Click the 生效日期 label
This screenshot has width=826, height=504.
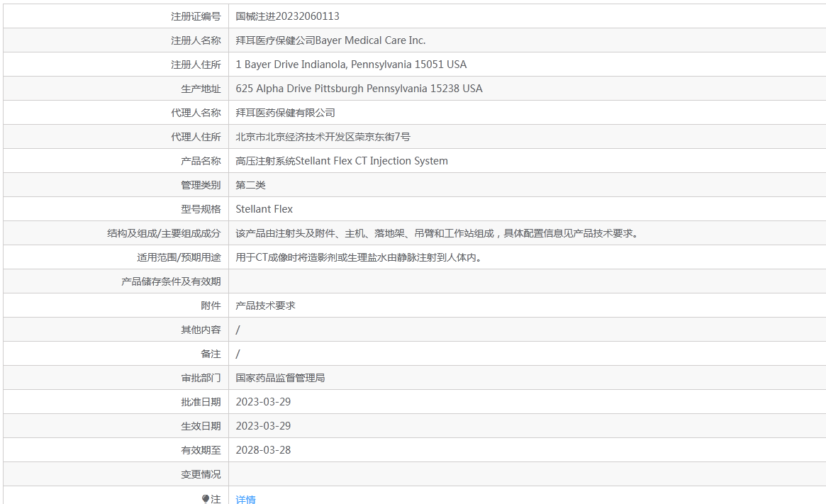coord(201,426)
